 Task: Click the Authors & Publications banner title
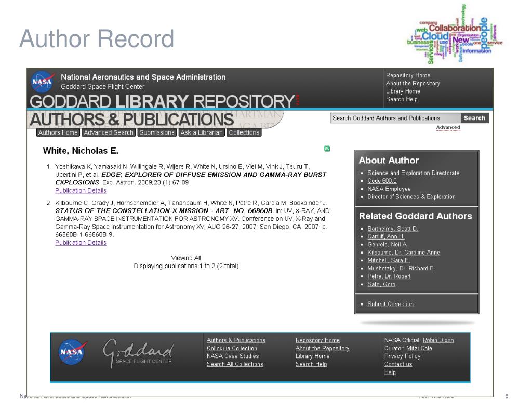(131, 120)
